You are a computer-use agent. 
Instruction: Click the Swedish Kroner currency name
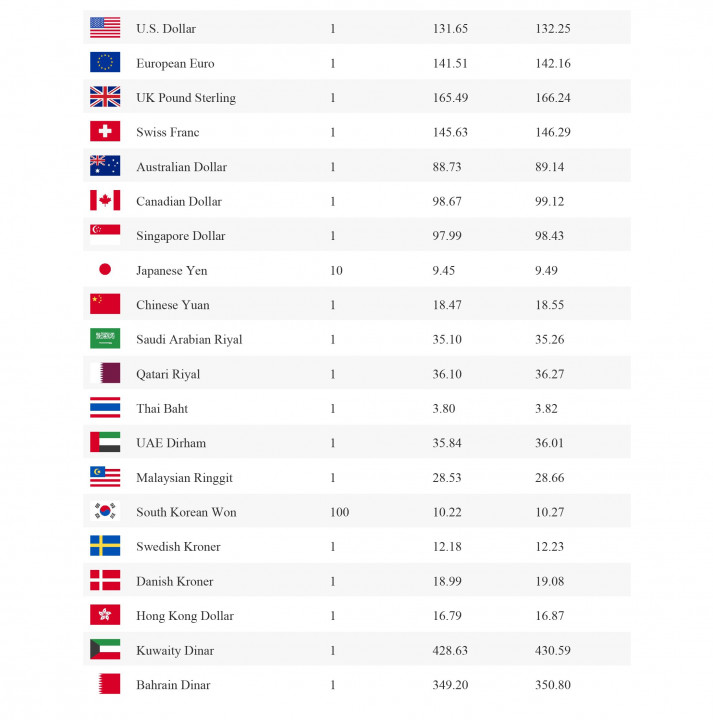click(179, 546)
